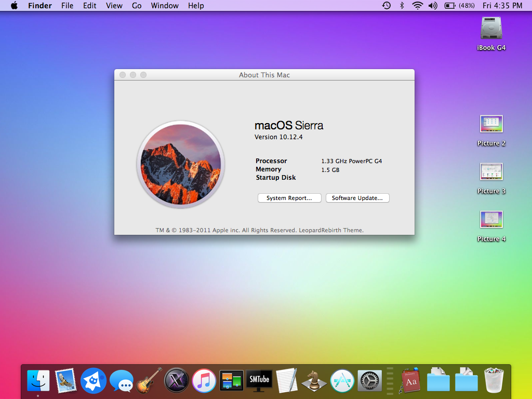Open the Trash in the dock
532x399 pixels.
click(494, 381)
